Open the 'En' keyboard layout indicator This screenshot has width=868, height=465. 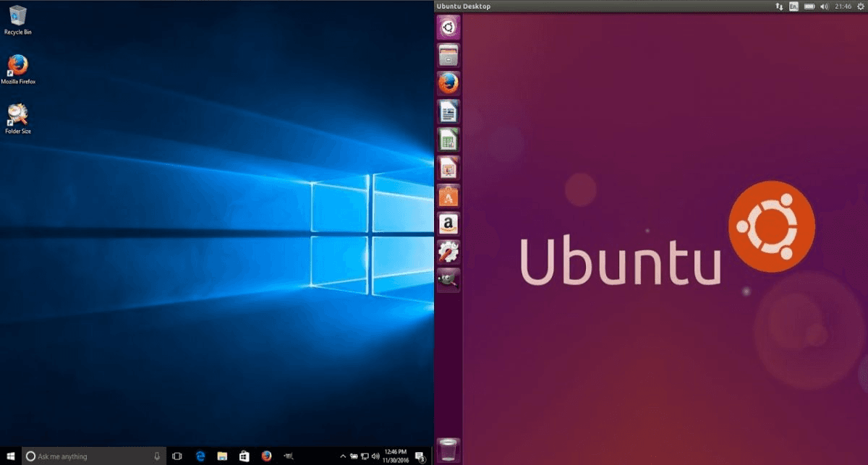point(794,7)
